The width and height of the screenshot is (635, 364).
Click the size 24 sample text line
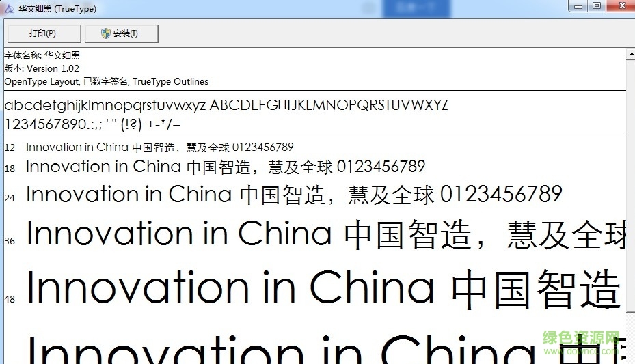(294, 195)
